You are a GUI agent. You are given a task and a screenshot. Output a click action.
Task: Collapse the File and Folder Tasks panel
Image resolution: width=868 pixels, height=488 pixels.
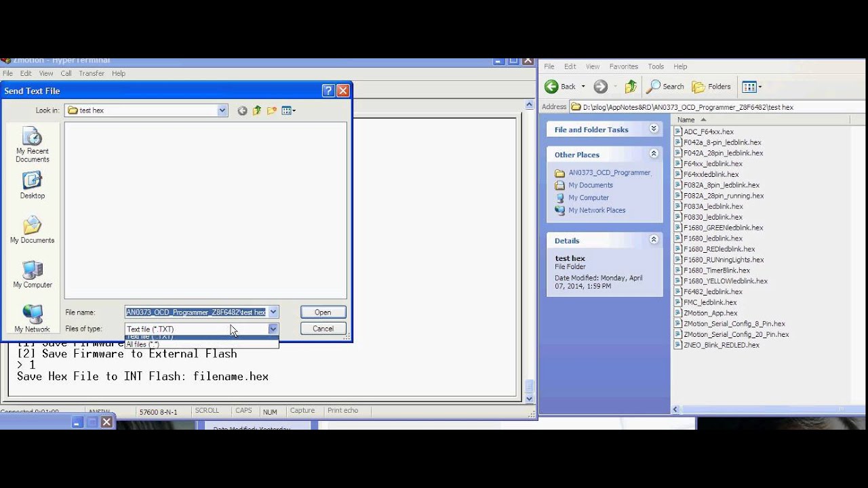pos(654,129)
